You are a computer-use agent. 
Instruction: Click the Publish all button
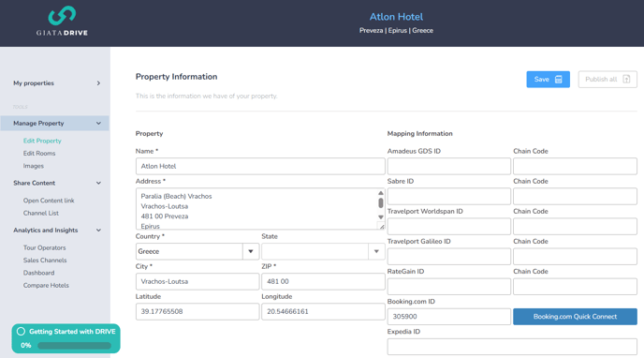607,80
